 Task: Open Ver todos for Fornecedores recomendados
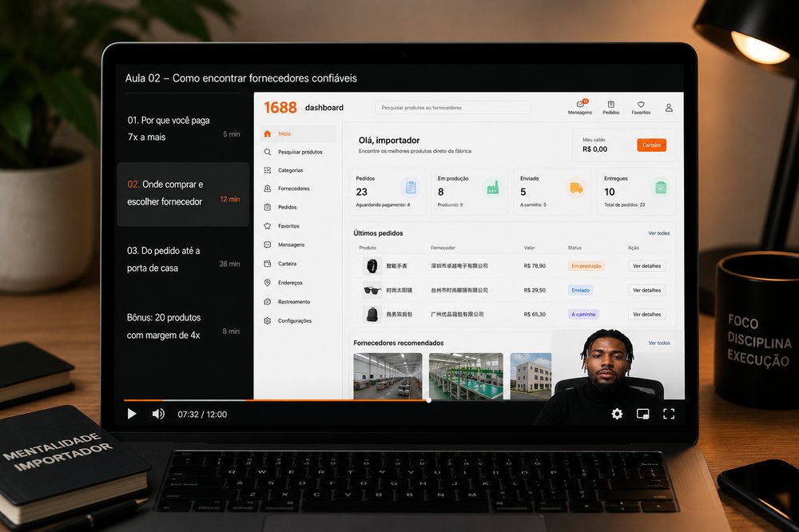click(x=659, y=343)
